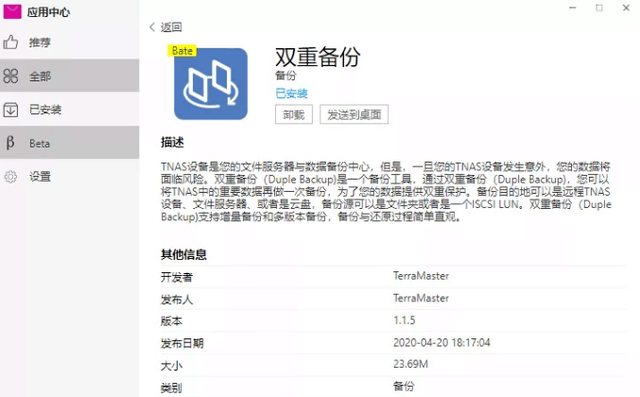Click version value 1.1.5
The height and width of the screenshot is (397, 640).
click(404, 320)
